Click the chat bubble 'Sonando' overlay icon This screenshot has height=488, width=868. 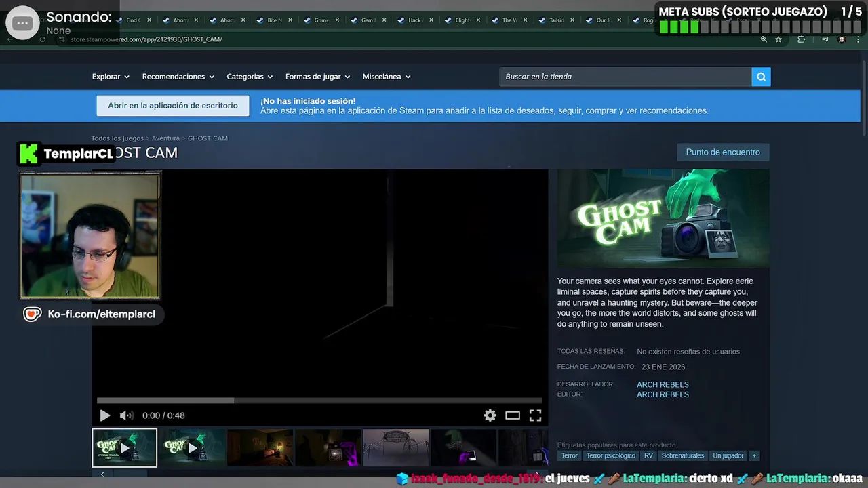tap(22, 23)
